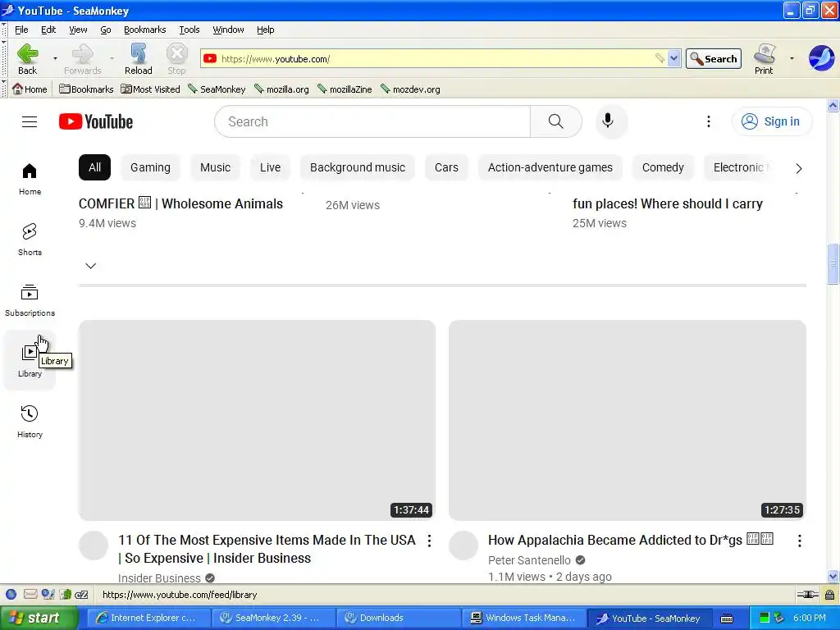
Task: Go to Home in sidebar
Action: point(30,180)
